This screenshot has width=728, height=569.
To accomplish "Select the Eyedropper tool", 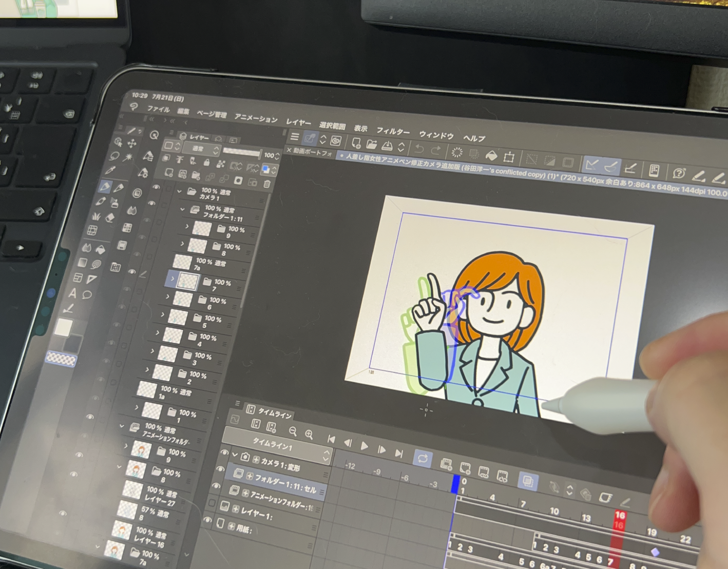I will (x=110, y=170).
